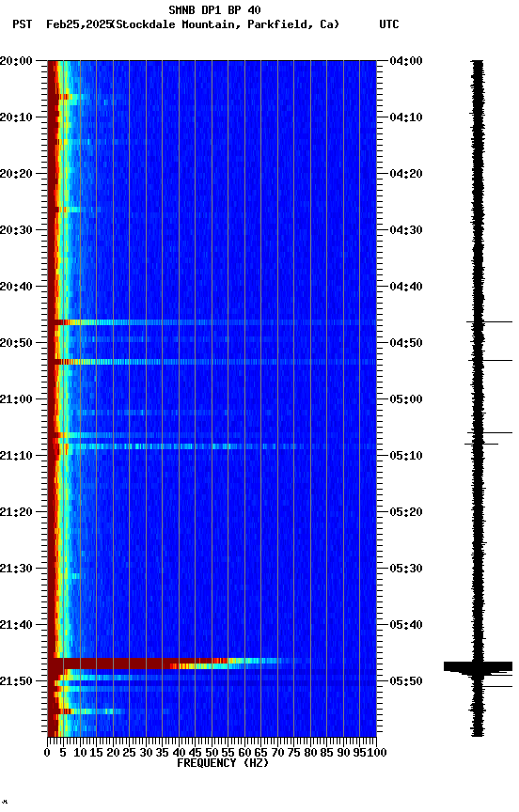519x812 pixels.
Task: Click the 21:30 PST time label
Action: 16,570
